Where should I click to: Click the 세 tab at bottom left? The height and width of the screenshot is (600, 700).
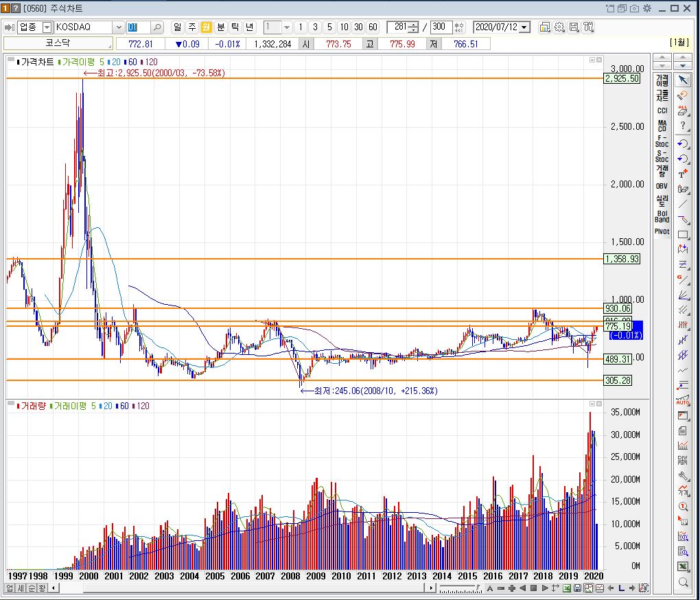click(21, 588)
